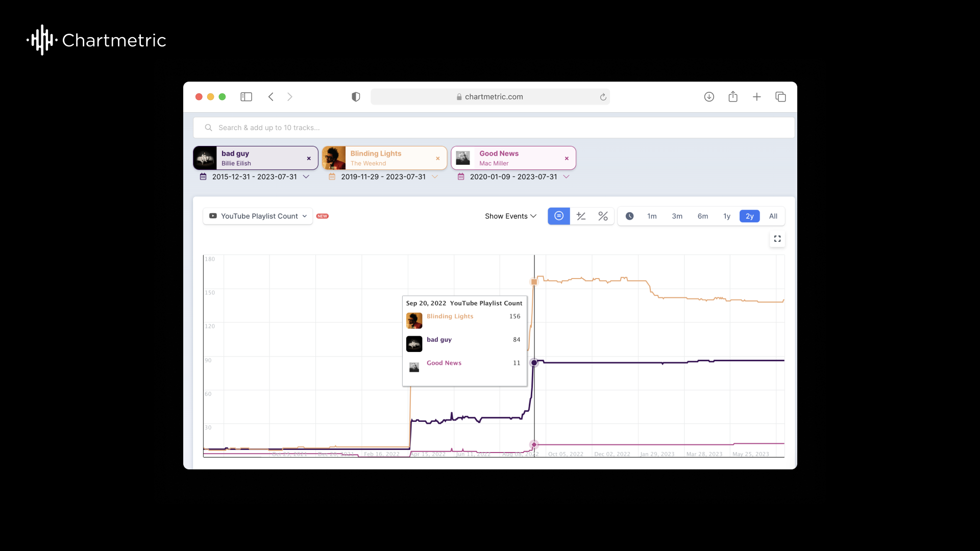The height and width of the screenshot is (551, 980).
Task: Click the Chartmetric logo
Action: 96,40
